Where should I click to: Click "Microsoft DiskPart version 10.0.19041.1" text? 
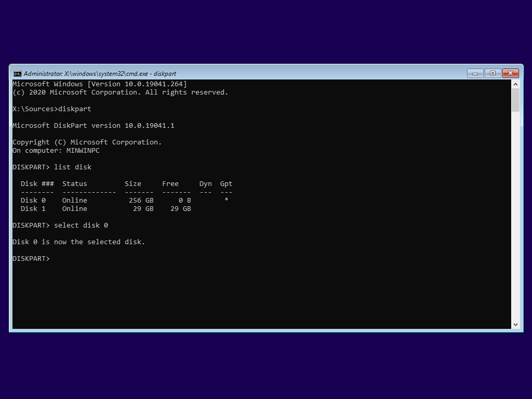coord(94,126)
